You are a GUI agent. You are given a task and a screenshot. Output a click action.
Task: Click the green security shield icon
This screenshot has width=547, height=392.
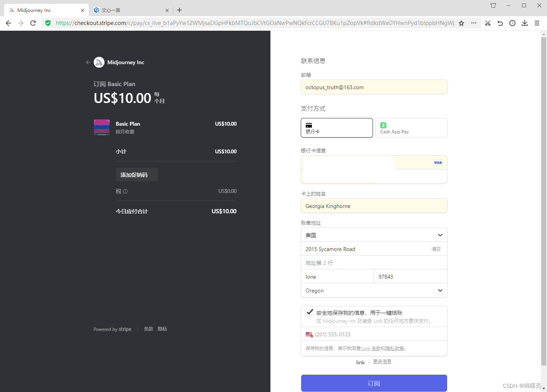(x=48, y=23)
